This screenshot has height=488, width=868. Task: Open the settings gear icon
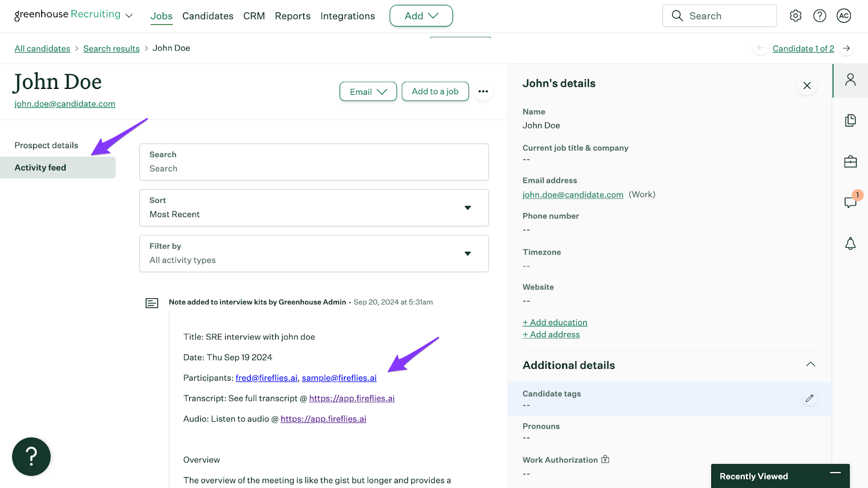tap(795, 16)
